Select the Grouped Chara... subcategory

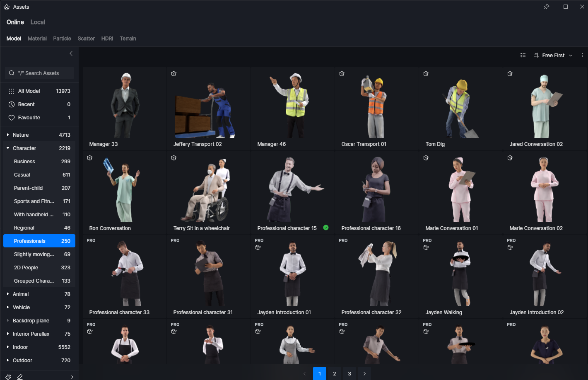point(39,281)
